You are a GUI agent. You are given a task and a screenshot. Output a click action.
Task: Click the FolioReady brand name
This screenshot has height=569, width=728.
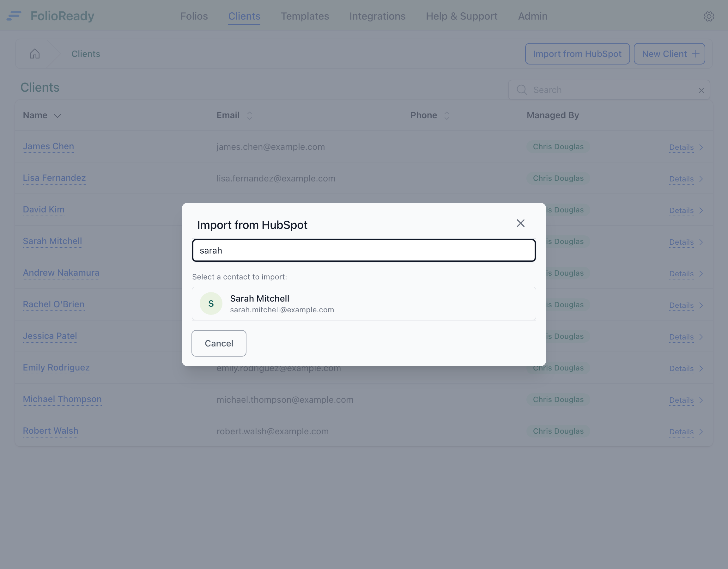pos(62,16)
